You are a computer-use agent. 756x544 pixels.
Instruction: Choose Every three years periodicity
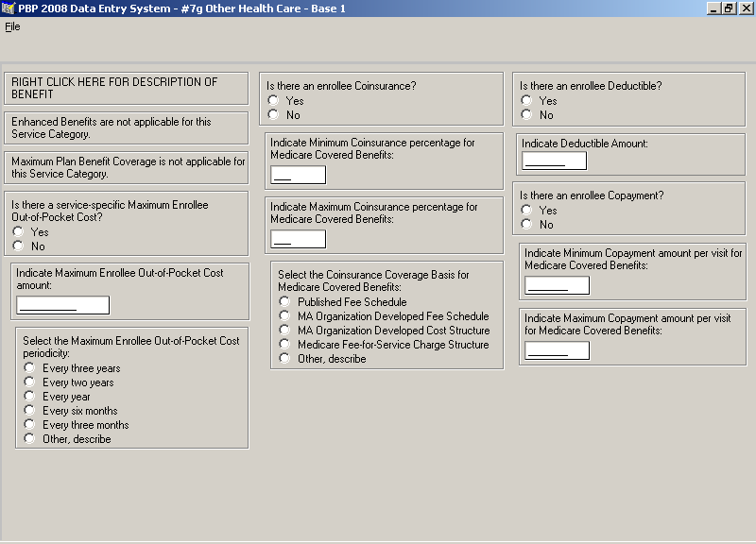click(x=29, y=367)
